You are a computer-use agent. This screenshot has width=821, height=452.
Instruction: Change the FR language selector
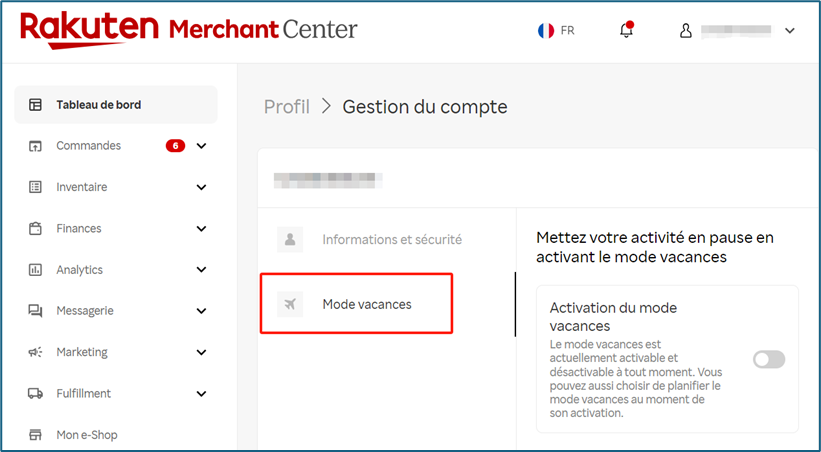(556, 31)
